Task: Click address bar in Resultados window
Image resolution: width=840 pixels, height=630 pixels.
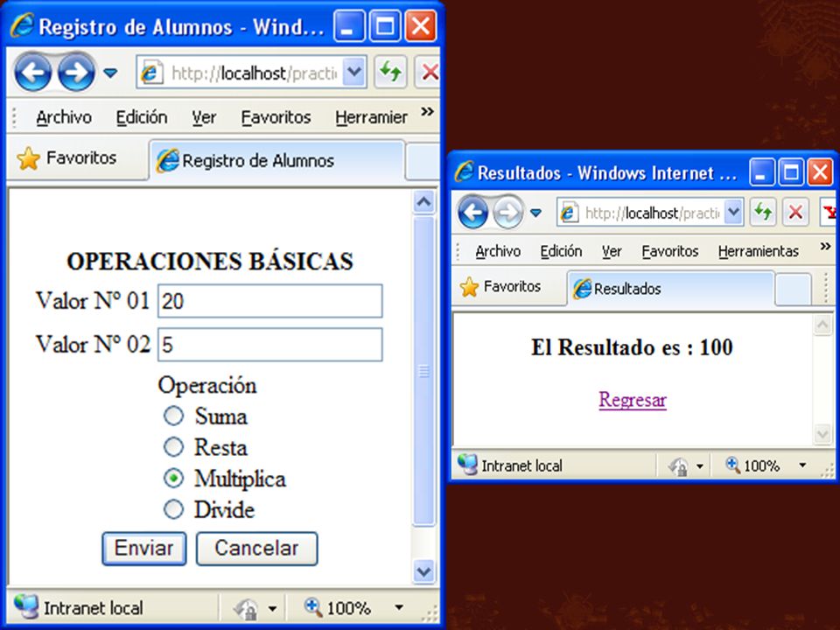Action: coord(650,213)
